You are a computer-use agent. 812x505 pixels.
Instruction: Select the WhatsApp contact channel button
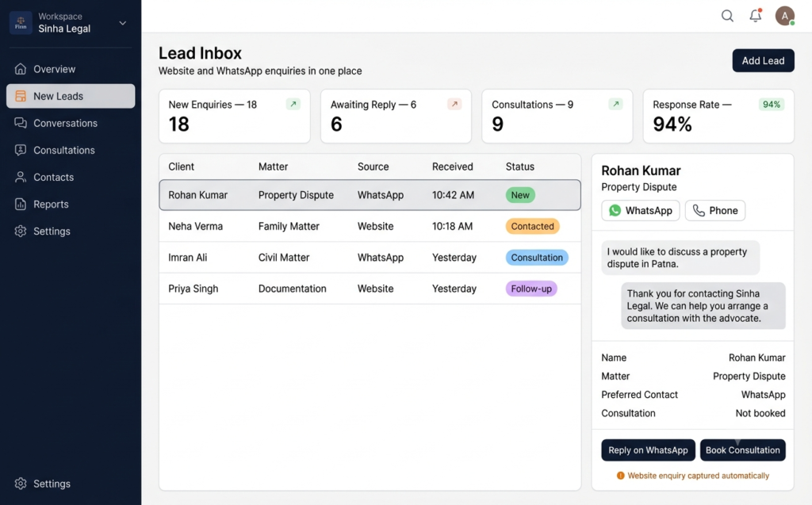(641, 210)
